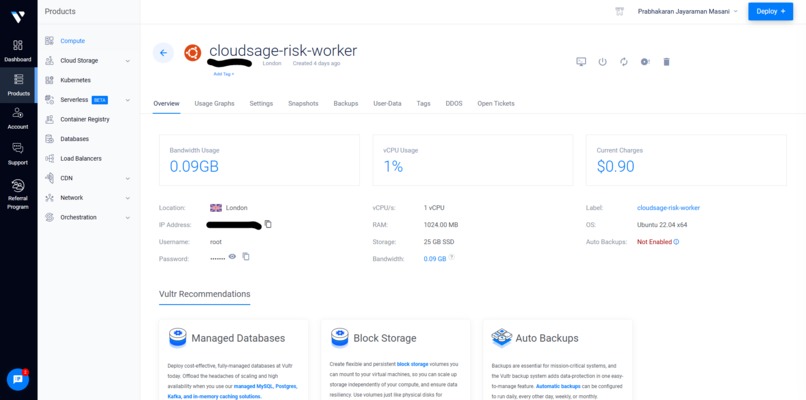806x400 pixels.
Task: Open the DDOS tab
Action: (x=454, y=103)
